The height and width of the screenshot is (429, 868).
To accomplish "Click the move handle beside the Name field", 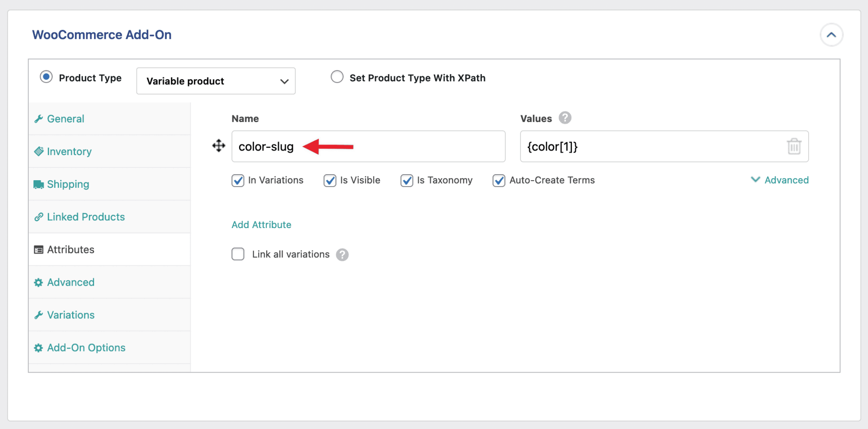I will pyautogui.click(x=219, y=146).
